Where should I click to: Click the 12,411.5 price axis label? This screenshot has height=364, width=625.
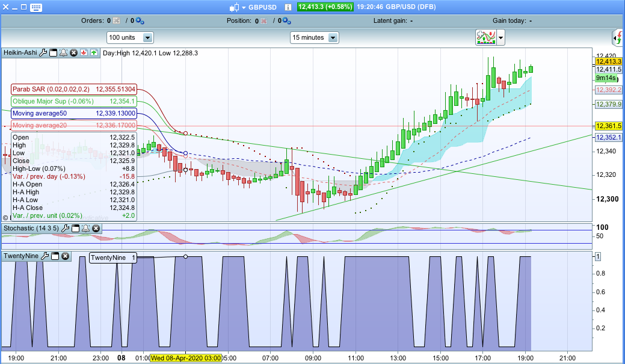(x=608, y=69)
